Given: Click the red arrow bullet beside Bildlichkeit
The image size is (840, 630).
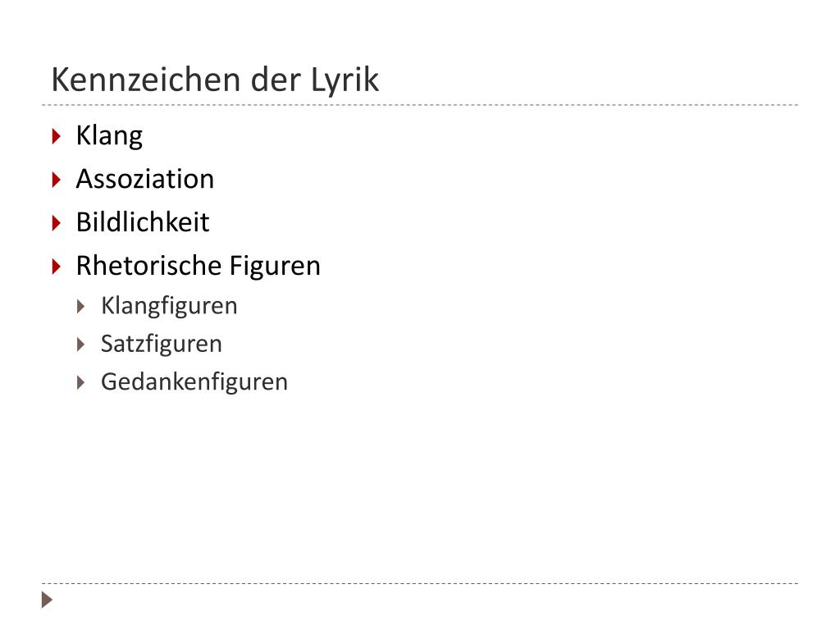Looking at the screenshot, I should [x=57, y=223].
